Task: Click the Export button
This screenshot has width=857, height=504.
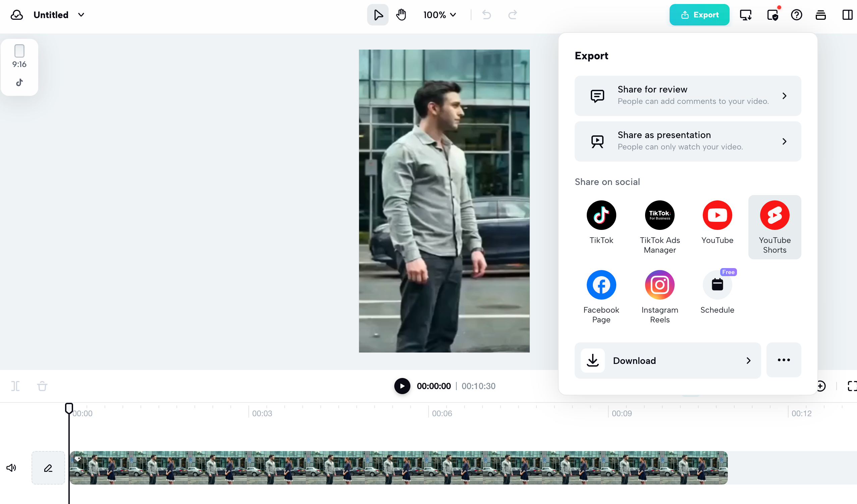Action: click(699, 15)
